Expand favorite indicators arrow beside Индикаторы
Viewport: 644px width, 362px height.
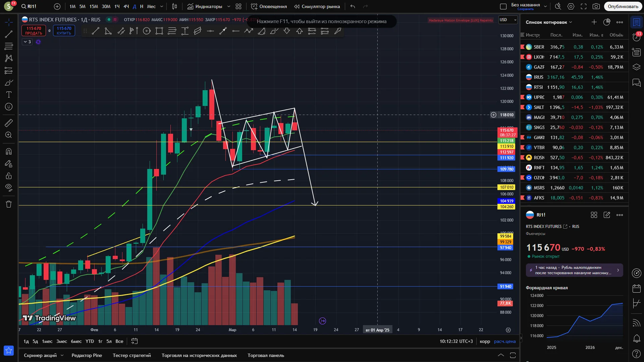(229, 6)
